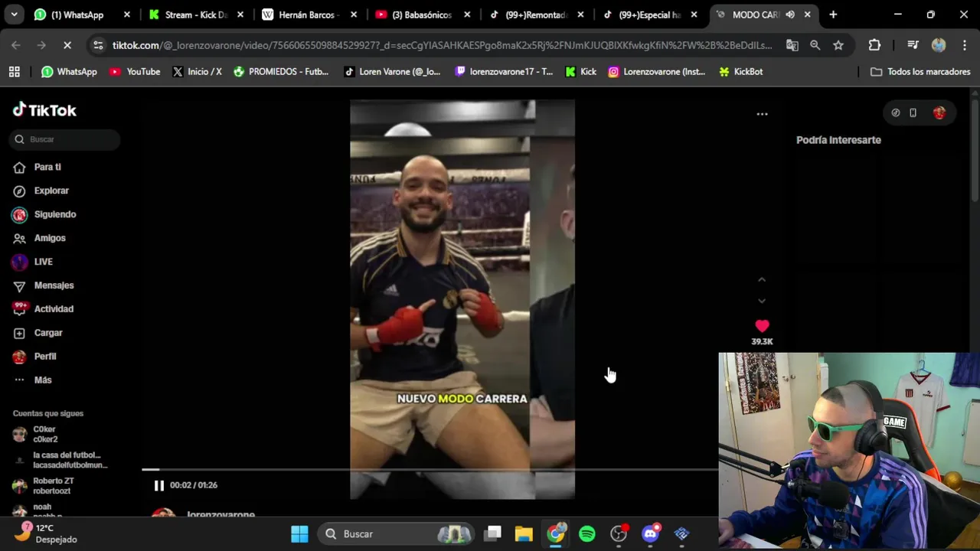Screen dimensions: 980x551
Task: Open the apps grid in bookmarks bar
Action: tap(14, 72)
